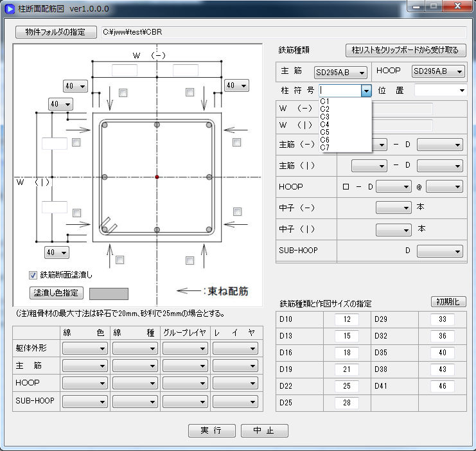476x451 pixels.
Task: Click the D10 drawing size field
Action: pos(346,319)
